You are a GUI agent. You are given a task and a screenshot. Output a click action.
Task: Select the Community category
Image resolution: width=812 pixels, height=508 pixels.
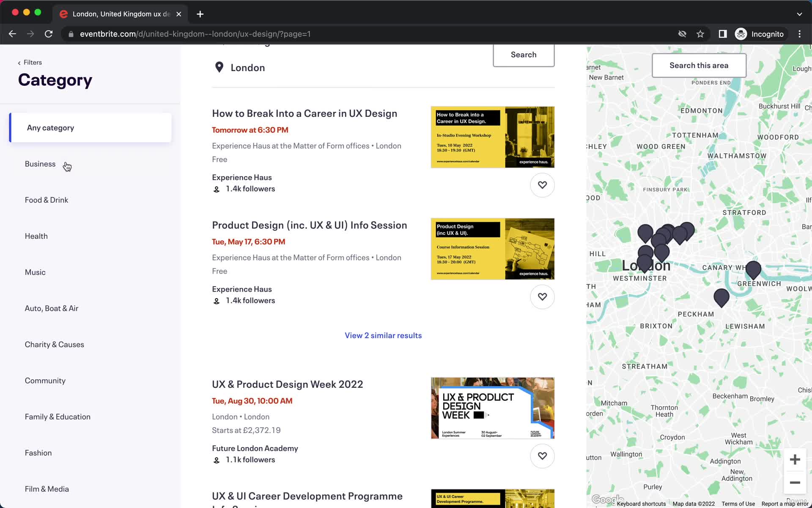point(45,381)
